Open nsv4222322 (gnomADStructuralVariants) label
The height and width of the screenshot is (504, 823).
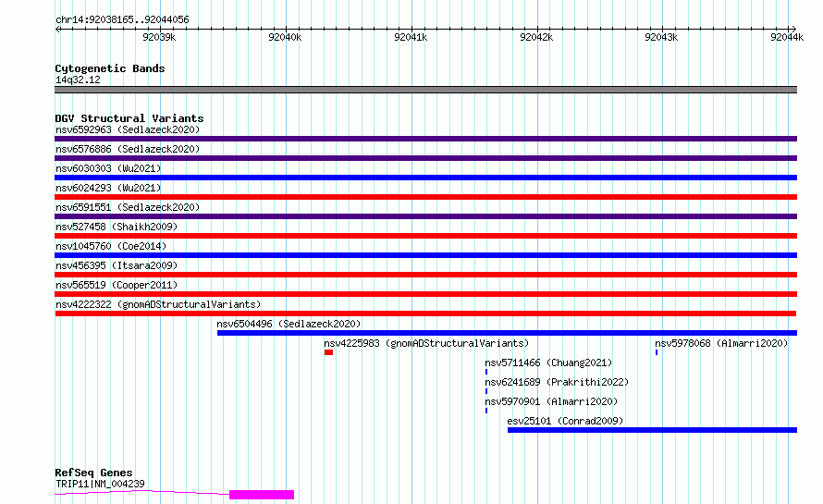click(158, 304)
